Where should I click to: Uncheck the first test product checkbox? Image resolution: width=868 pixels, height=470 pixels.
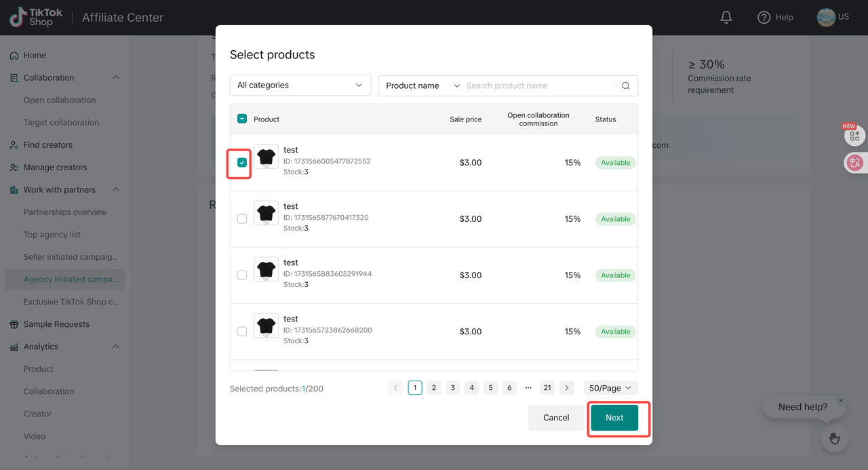tap(242, 163)
